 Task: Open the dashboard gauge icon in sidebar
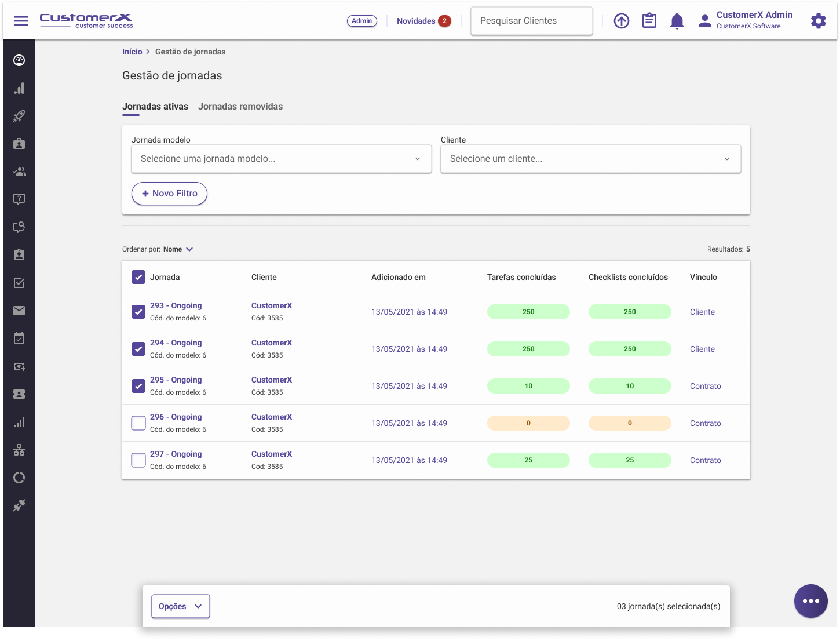[x=19, y=60]
